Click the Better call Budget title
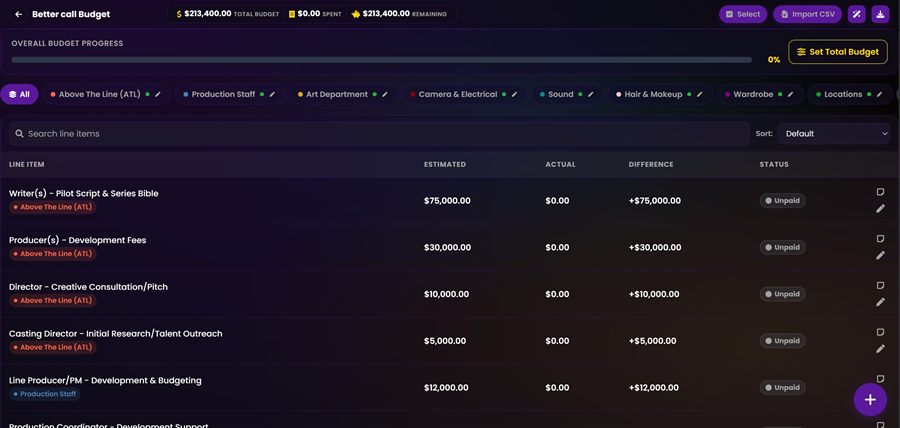 coord(71,14)
